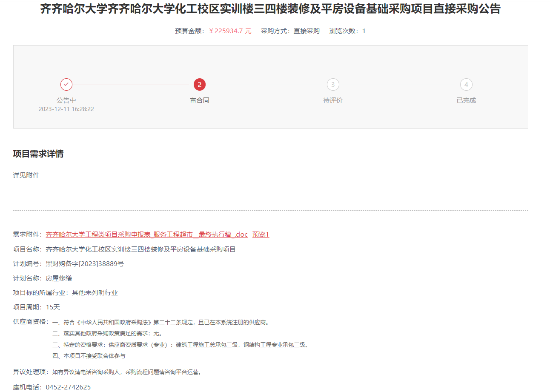Open the 齐齐哈尔大学工程类项目采购申报表 .doc attachment

[146, 235]
